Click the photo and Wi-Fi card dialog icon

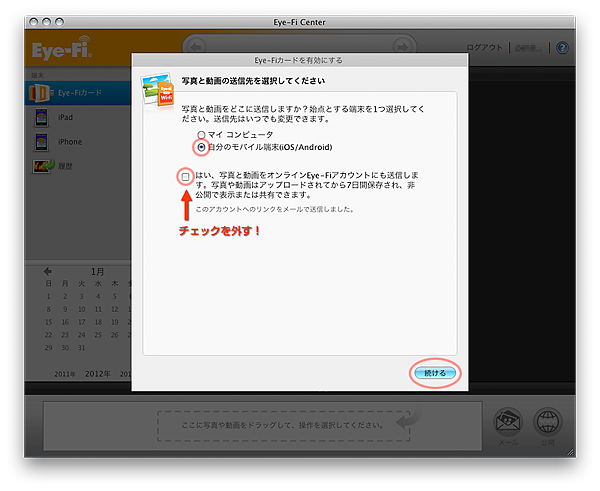tap(157, 90)
